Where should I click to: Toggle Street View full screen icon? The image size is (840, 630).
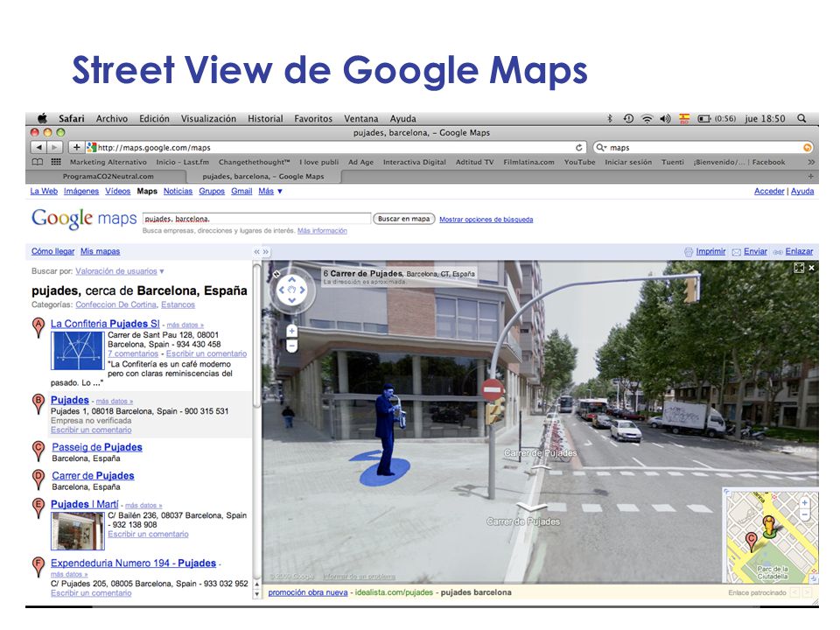[x=799, y=268]
